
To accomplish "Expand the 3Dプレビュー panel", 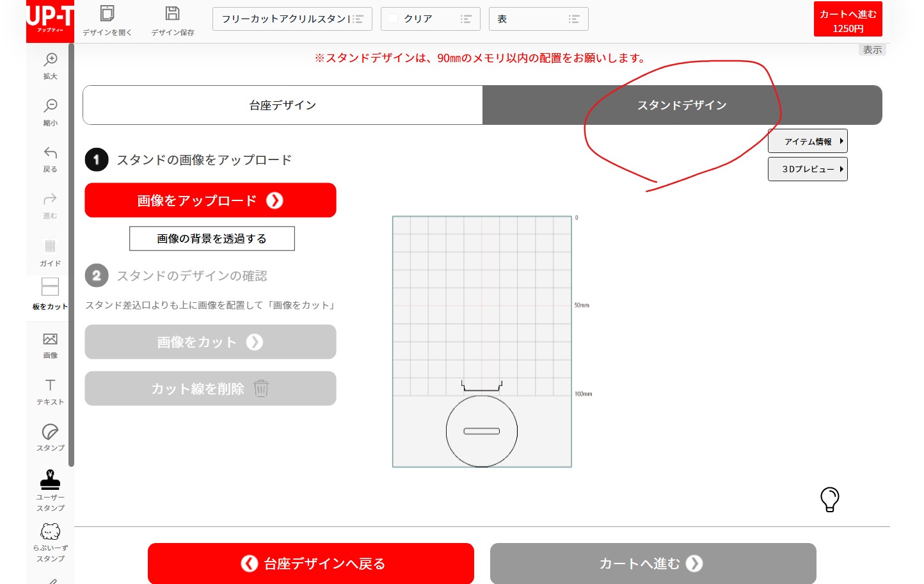I will [808, 168].
